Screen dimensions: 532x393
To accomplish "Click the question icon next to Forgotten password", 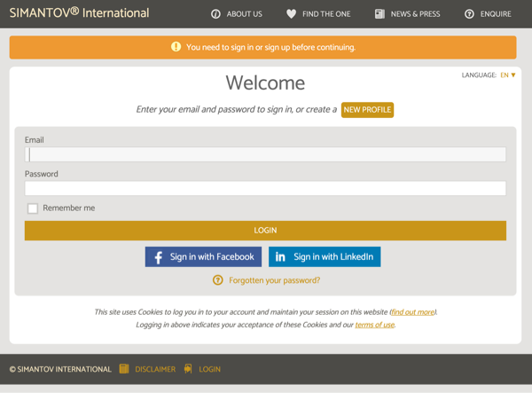I will pyautogui.click(x=218, y=280).
